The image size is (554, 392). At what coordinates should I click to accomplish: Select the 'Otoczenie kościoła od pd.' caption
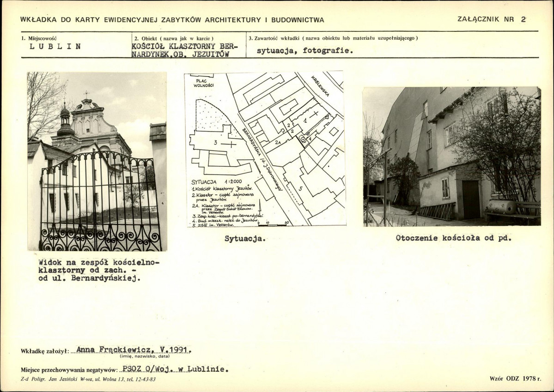click(x=453, y=239)
